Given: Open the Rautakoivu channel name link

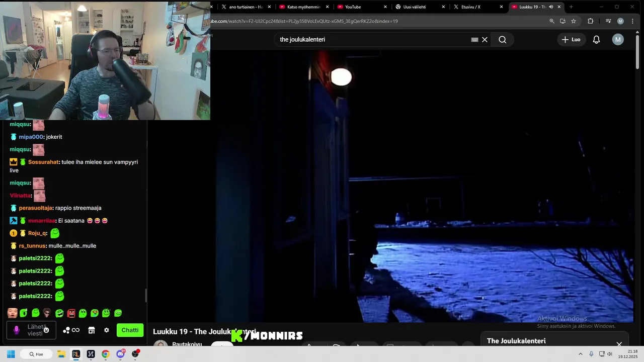Looking at the screenshot, I should [x=187, y=344].
